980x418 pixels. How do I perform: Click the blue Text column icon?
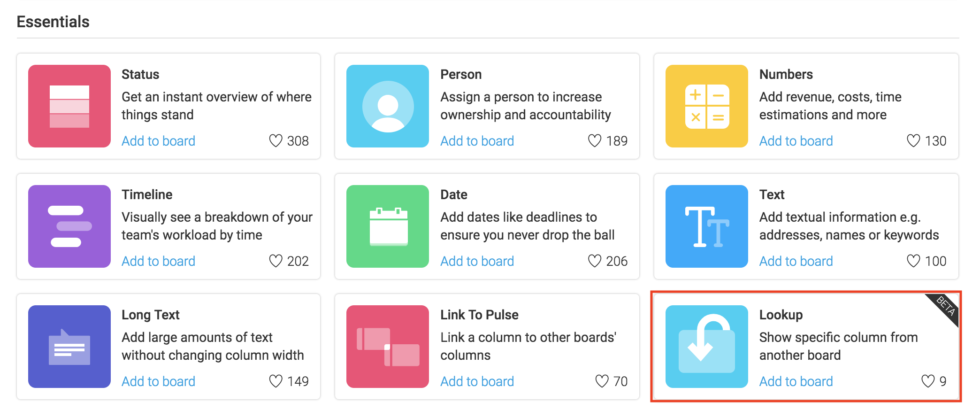click(x=707, y=226)
